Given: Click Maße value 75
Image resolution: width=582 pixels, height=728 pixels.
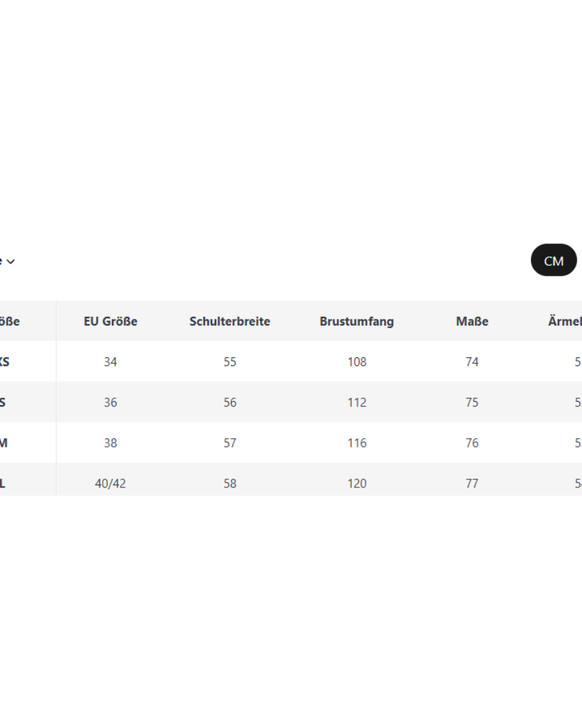Looking at the screenshot, I should [x=472, y=402].
